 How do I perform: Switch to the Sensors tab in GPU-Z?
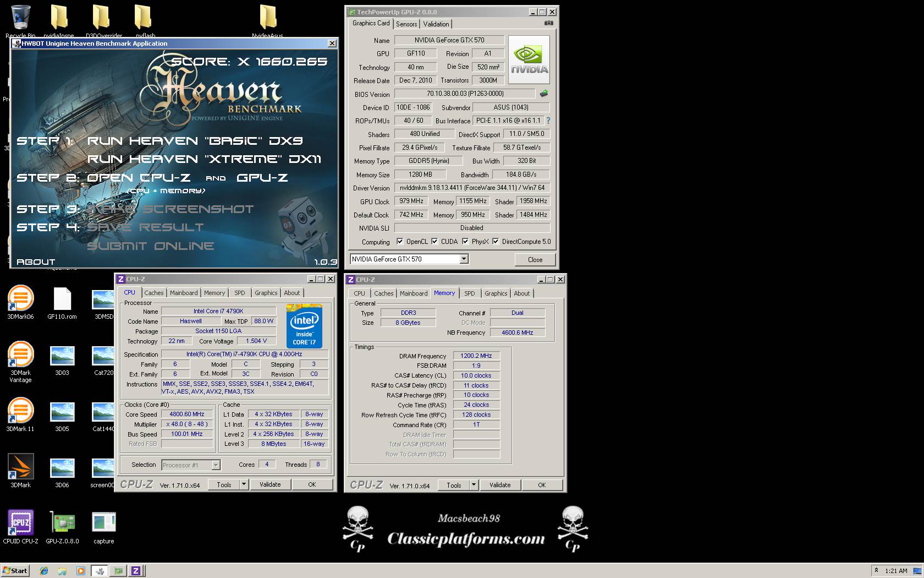point(406,24)
